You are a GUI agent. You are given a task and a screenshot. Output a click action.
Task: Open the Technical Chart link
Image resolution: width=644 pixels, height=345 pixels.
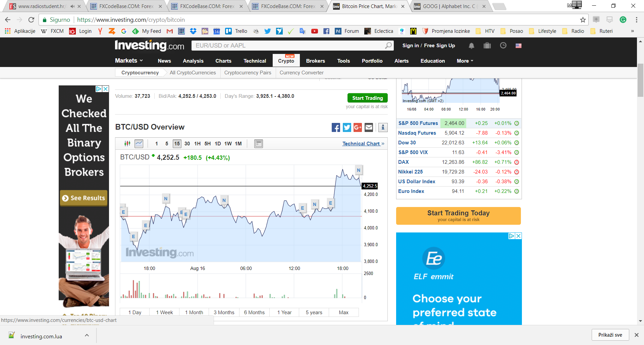(361, 144)
